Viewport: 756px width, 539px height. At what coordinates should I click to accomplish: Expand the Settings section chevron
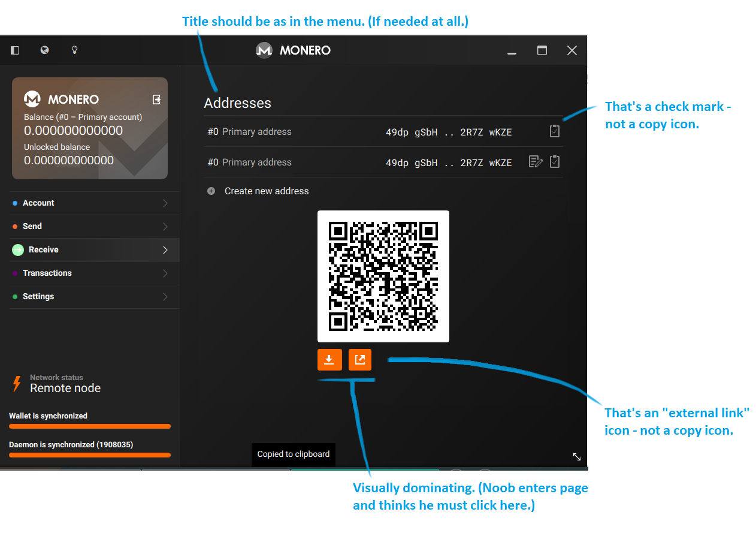tap(165, 296)
